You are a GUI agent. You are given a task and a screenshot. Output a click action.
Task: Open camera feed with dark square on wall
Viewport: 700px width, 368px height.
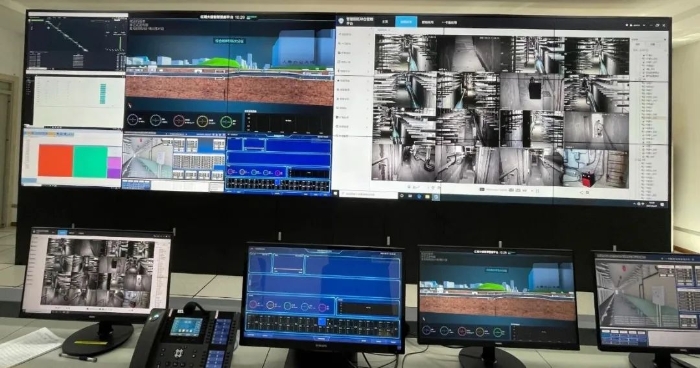531,92
